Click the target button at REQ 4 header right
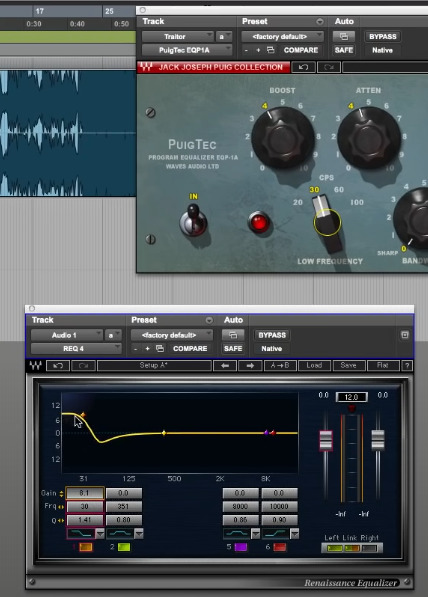 405,335
